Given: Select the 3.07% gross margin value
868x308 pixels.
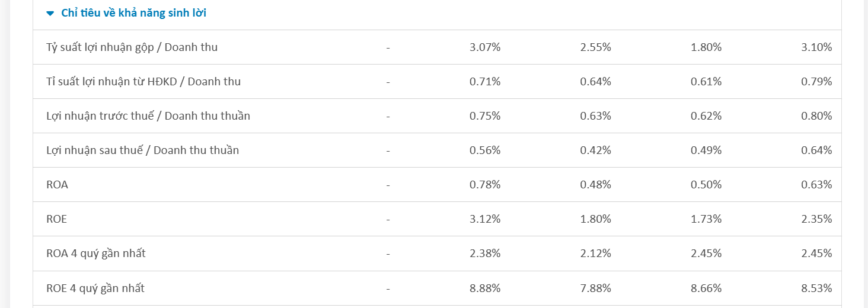Looking at the screenshot, I should pos(485,47).
